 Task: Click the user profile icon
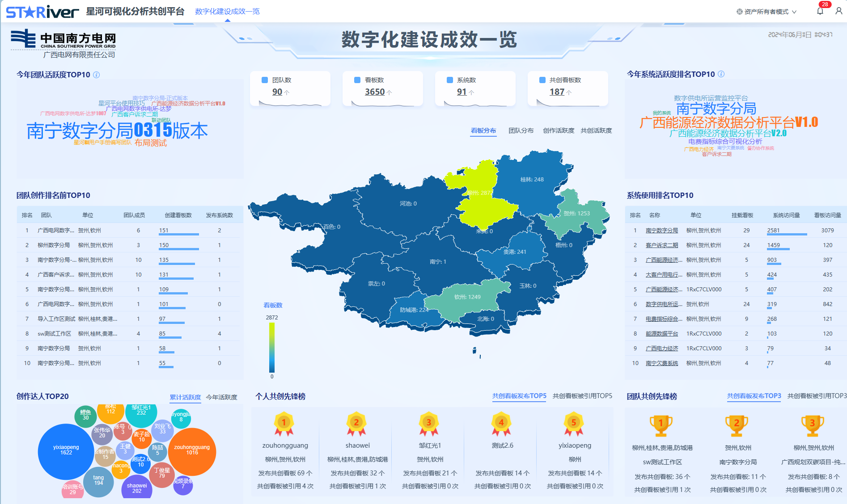point(839,11)
